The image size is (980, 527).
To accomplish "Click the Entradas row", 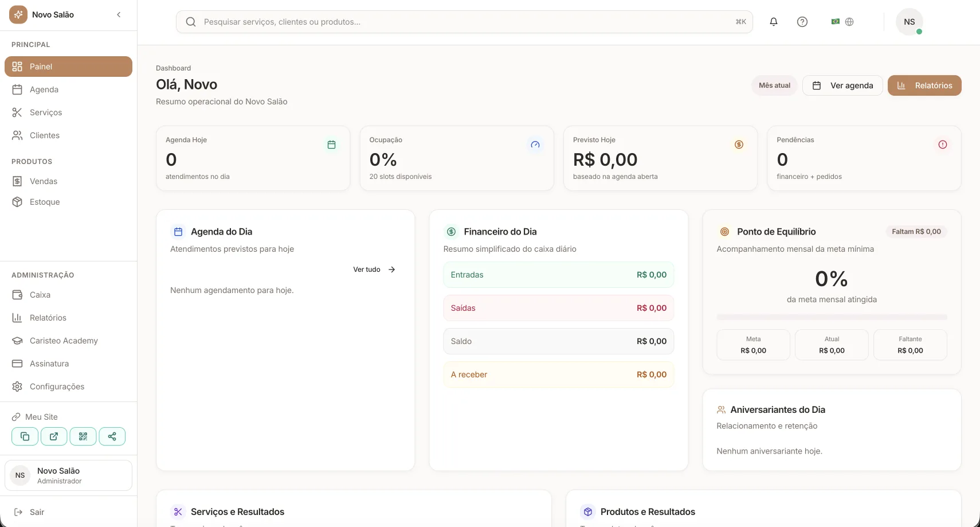I will click(559, 275).
